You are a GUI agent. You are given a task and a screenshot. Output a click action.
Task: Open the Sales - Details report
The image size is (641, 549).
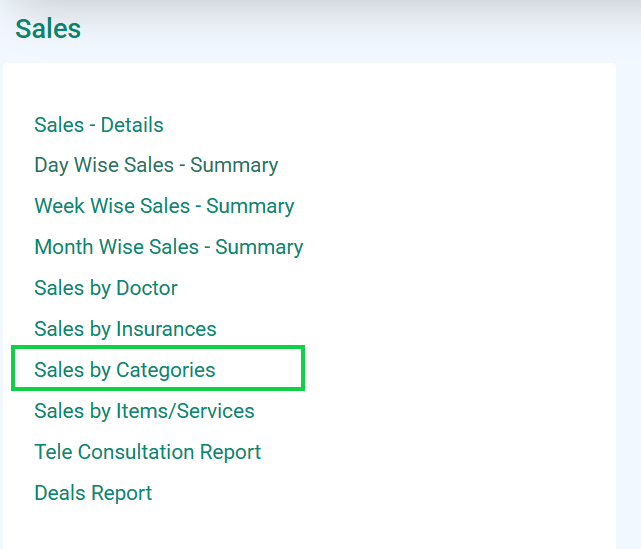click(x=99, y=125)
